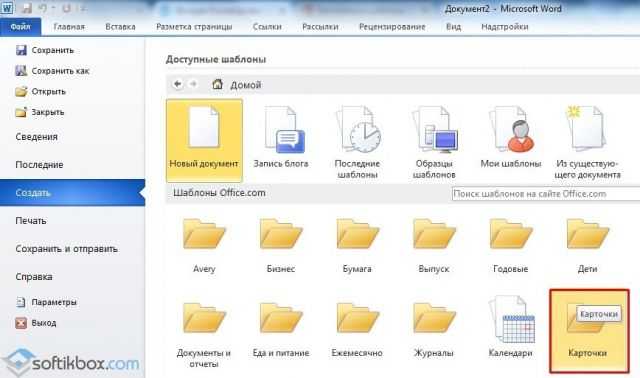Click the Сохранить disk icon in sidebar

pyautogui.click(x=21, y=50)
